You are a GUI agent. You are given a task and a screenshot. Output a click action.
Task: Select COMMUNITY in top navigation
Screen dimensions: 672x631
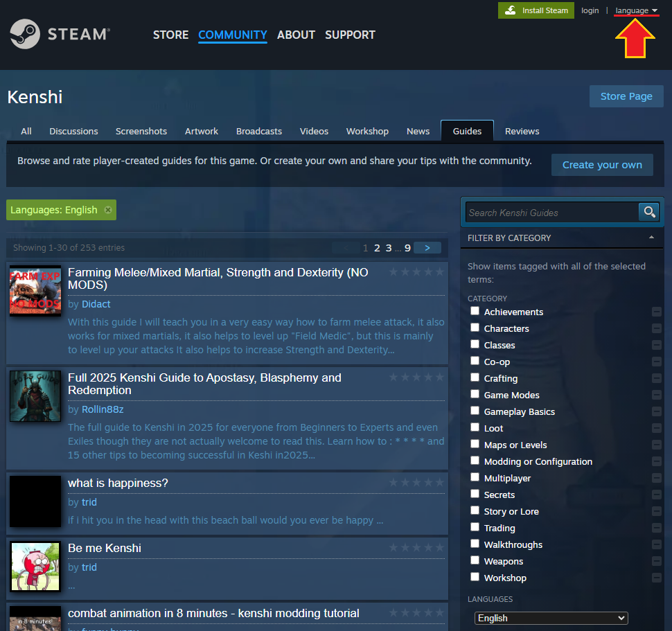233,35
